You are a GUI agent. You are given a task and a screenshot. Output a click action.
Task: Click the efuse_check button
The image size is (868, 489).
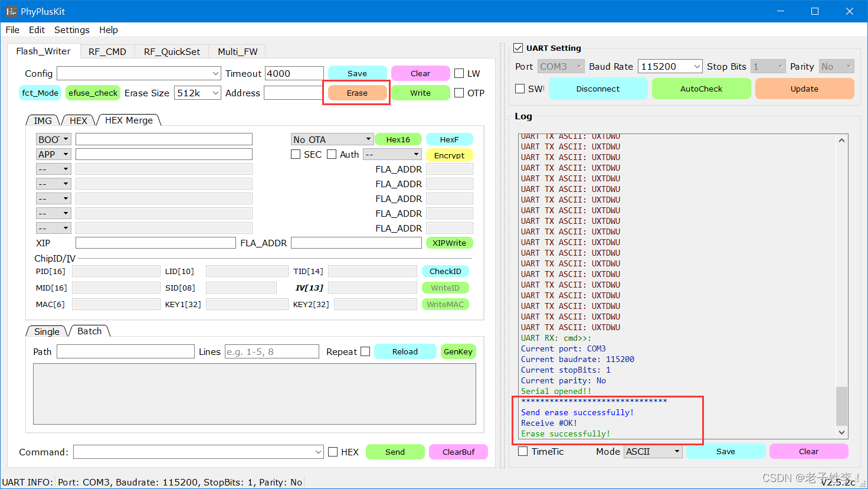click(x=93, y=93)
